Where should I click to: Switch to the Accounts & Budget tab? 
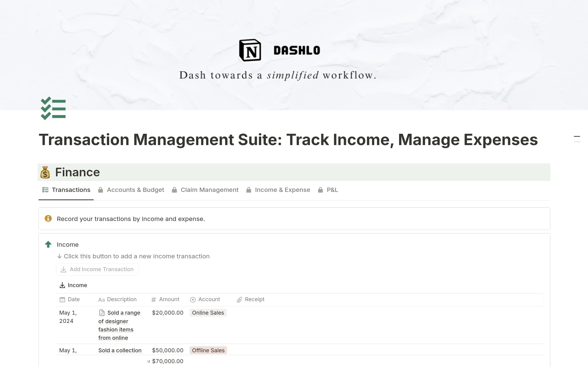(135, 190)
